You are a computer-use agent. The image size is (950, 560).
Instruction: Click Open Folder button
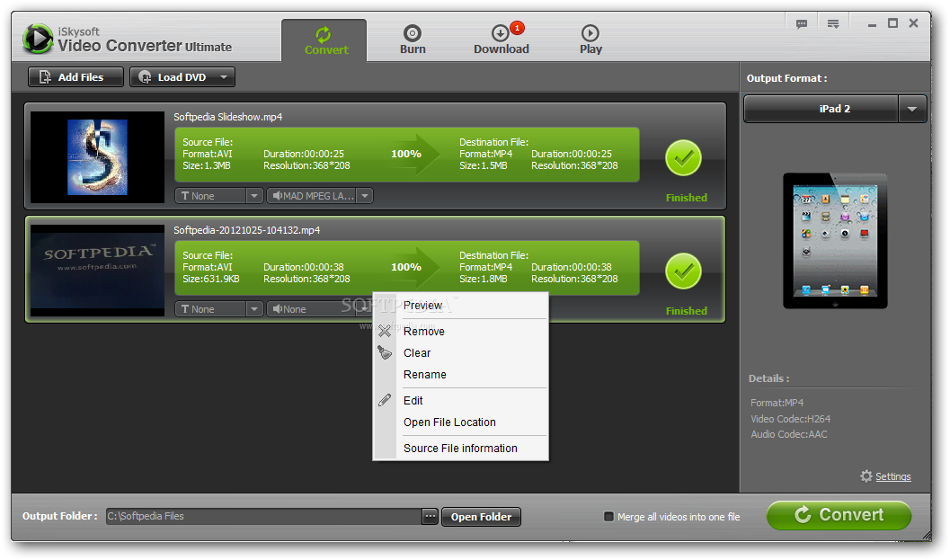pos(481,517)
